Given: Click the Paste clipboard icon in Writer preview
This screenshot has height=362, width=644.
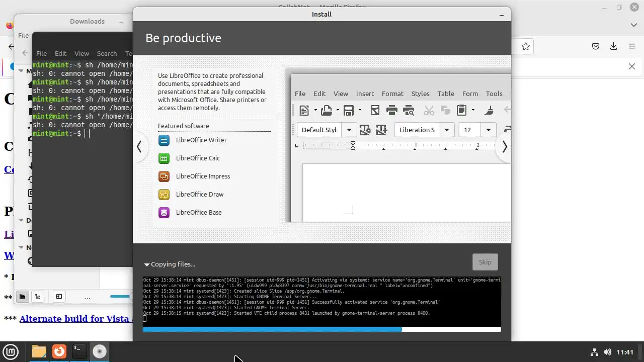Looking at the screenshot, I should tap(462, 111).
